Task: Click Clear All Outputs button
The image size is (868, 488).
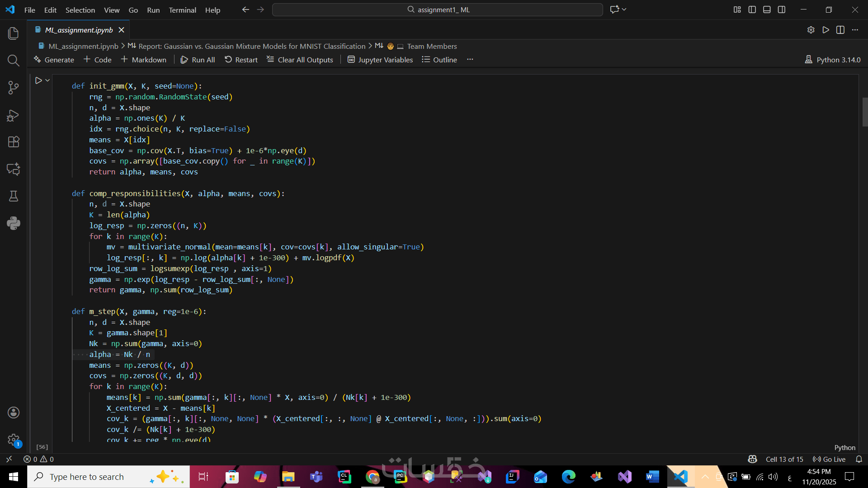Action: tap(300, 60)
